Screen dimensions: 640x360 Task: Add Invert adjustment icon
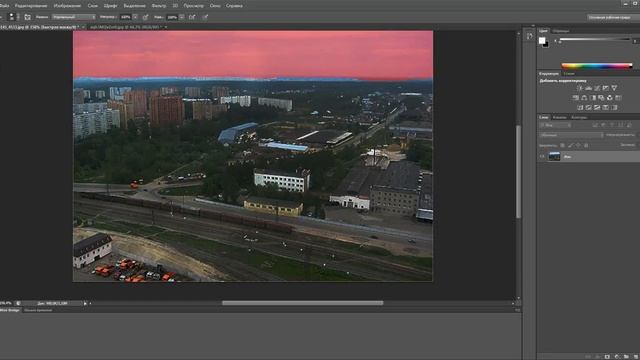click(x=580, y=107)
